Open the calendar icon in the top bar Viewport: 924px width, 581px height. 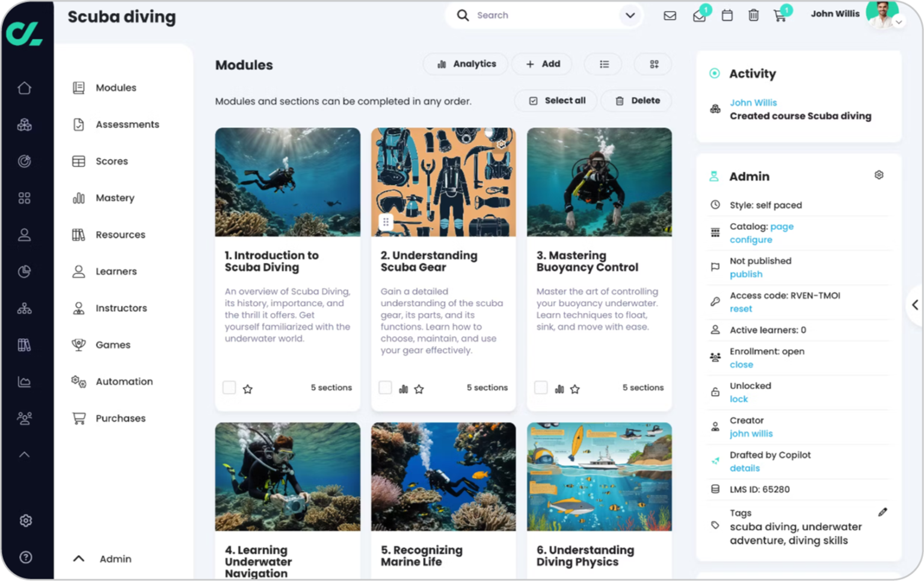727,16
